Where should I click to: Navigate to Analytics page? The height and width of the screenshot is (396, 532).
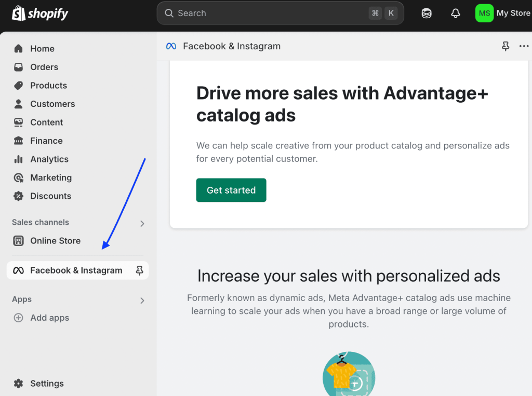pos(49,159)
